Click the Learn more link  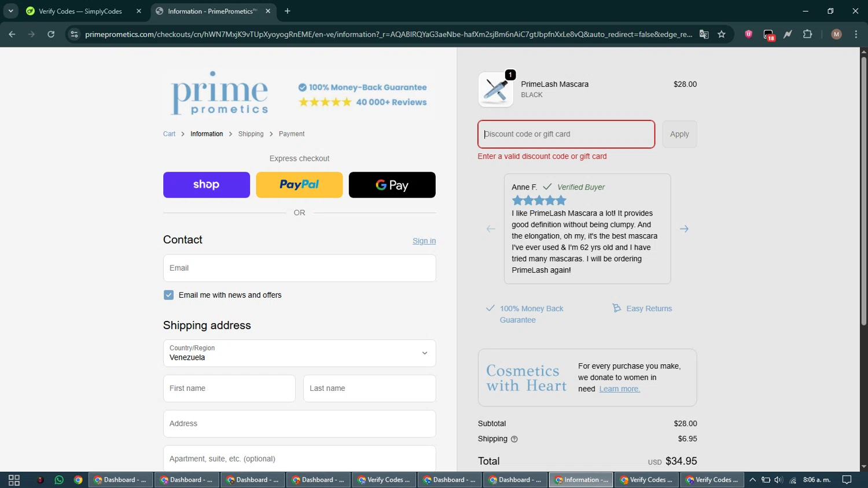point(619,389)
